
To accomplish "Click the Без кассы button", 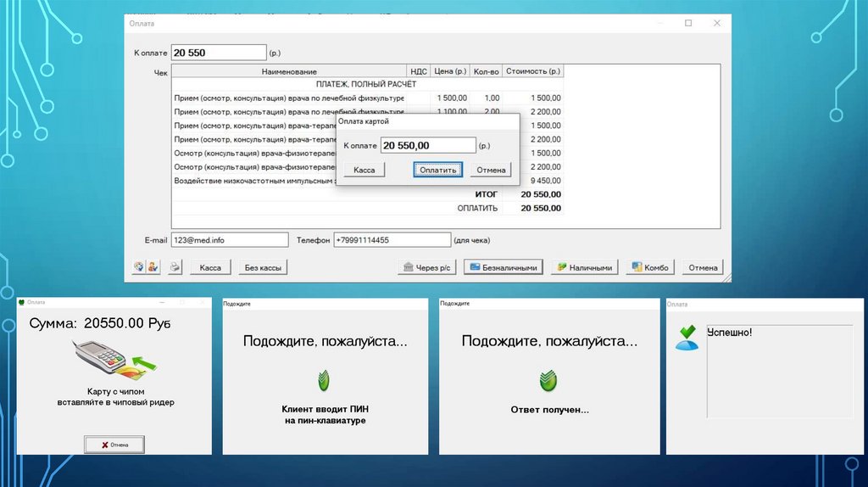I will pos(262,267).
